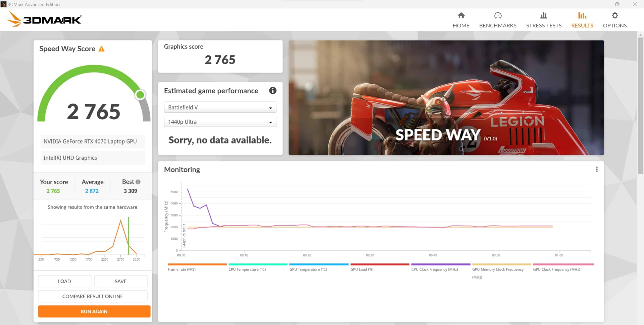This screenshot has height=325, width=644.
Task: Open Options via the gear icon
Action: click(615, 16)
